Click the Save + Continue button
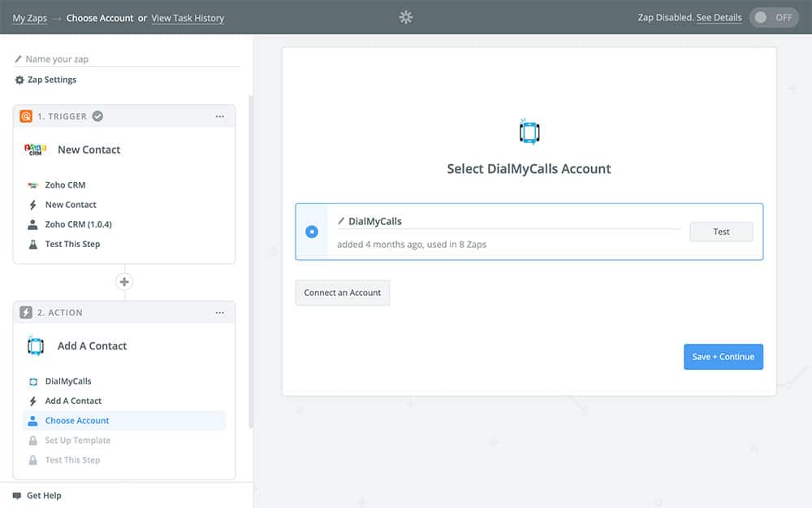 point(723,357)
